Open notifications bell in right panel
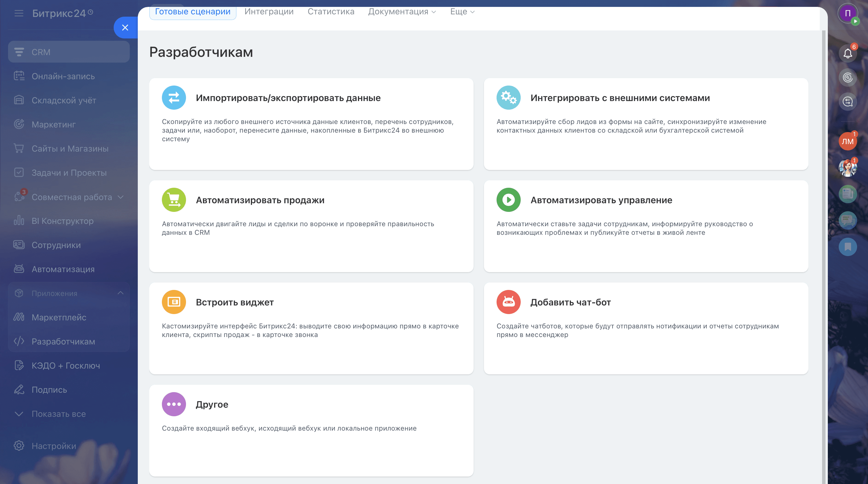868x484 pixels. pos(848,53)
